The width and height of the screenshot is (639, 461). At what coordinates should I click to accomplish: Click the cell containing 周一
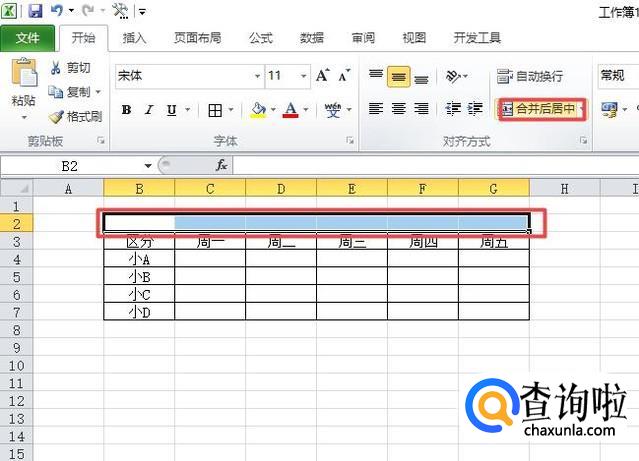[x=210, y=242]
